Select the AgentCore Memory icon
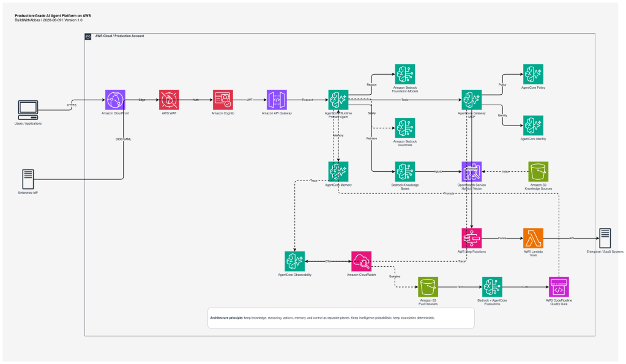This screenshot has height=364, width=626. (338, 172)
